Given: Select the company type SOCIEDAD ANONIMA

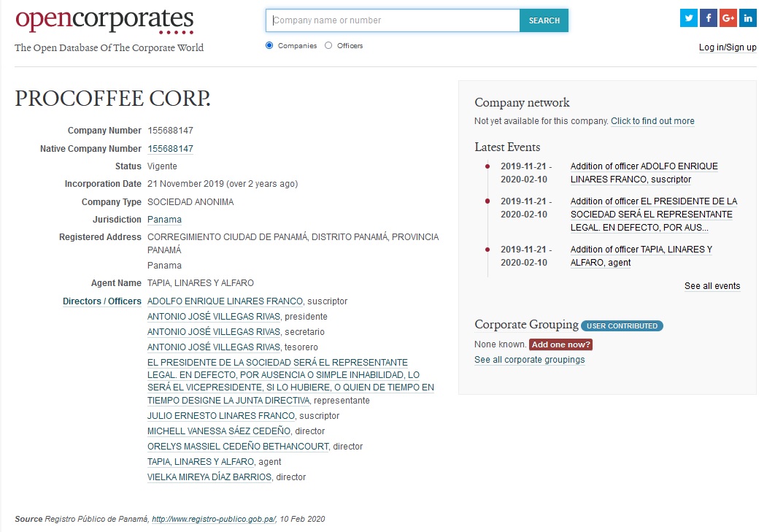Looking at the screenshot, I should (x=190, y=202).
